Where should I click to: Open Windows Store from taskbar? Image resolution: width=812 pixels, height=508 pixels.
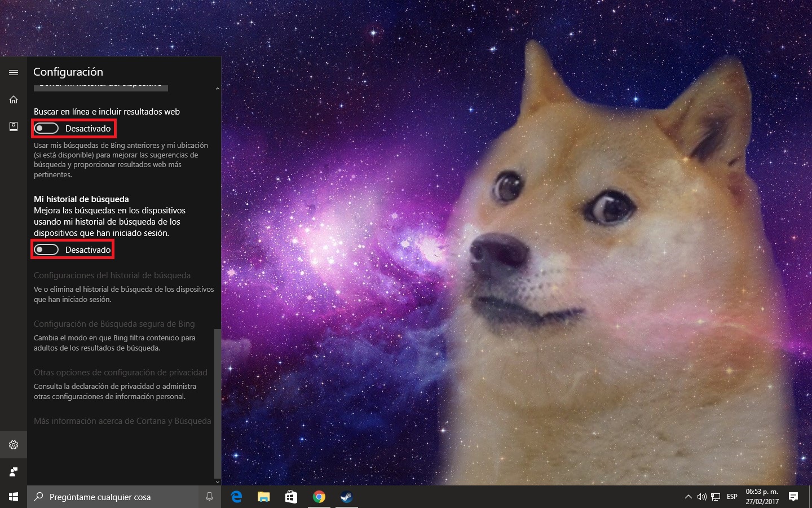tap(291, 497)
